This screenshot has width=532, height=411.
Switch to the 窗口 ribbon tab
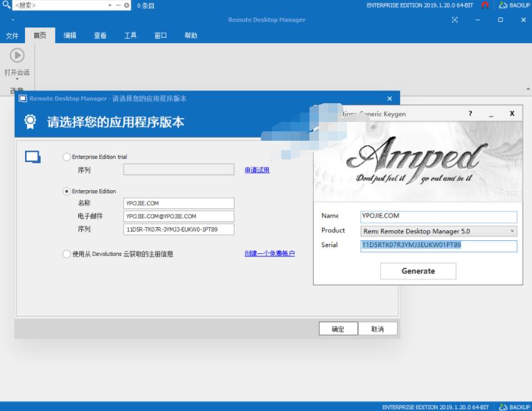pyautogui.click(x=161, y=35)
